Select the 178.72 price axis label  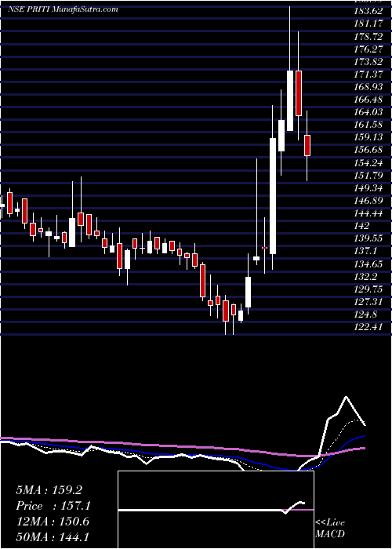(368, 36)
